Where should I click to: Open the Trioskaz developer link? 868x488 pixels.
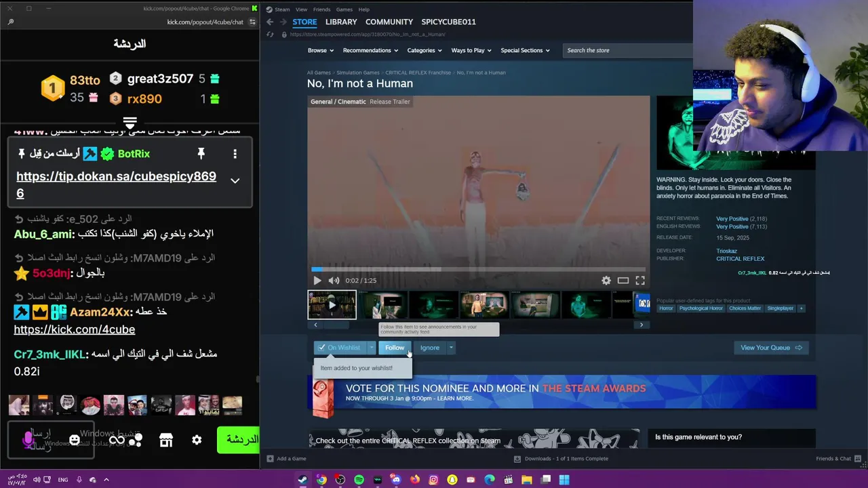click(x=726, y=251)
